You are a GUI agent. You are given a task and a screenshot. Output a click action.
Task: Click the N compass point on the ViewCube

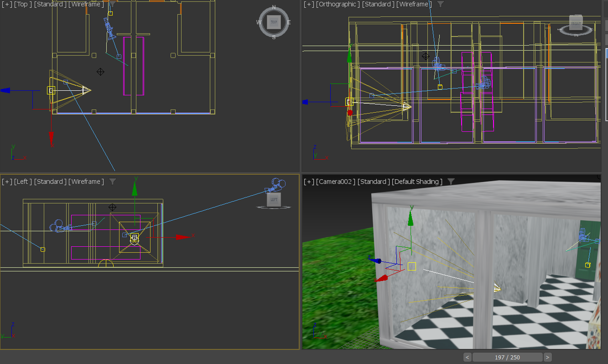(274, 7)
